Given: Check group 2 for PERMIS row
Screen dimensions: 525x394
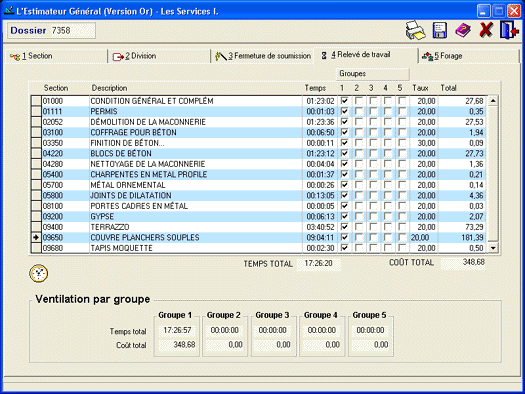Looking at the screenshot, I should pyautogui.click(x=359, y=111).
